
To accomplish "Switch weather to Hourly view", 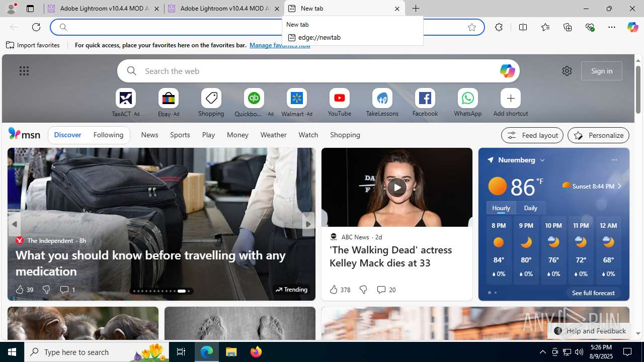I will [501, 208].
